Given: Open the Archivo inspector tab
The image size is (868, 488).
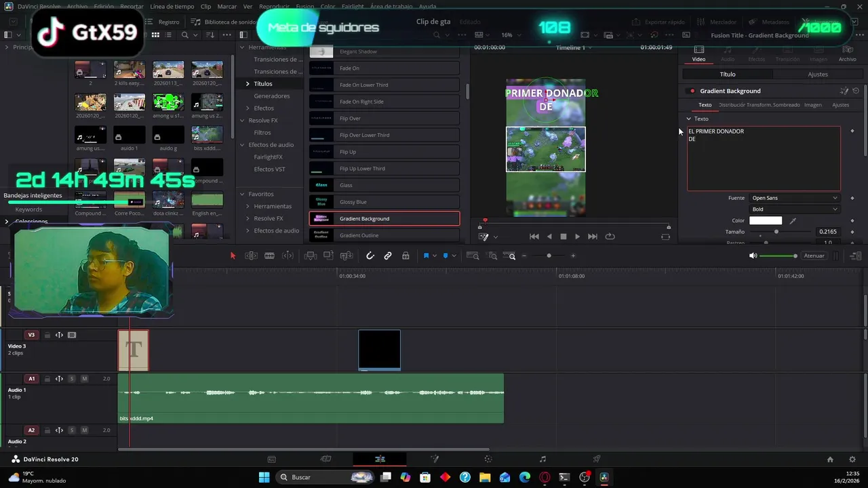Looking at the screenshot, I should [x=847, y=54].
